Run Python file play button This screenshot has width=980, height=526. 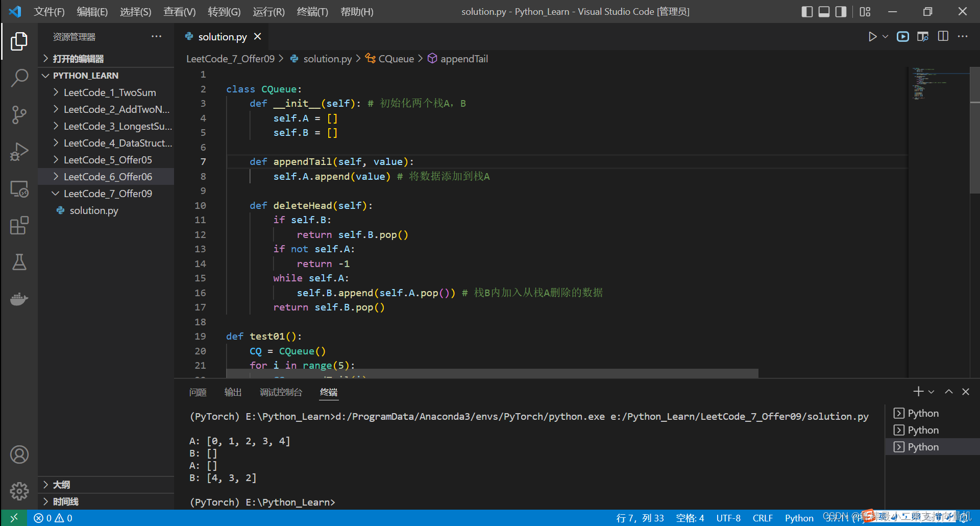coord(872,37)
